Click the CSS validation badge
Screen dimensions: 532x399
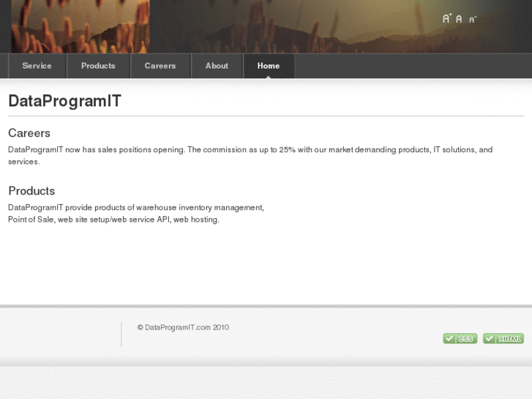tap(460, 338)
